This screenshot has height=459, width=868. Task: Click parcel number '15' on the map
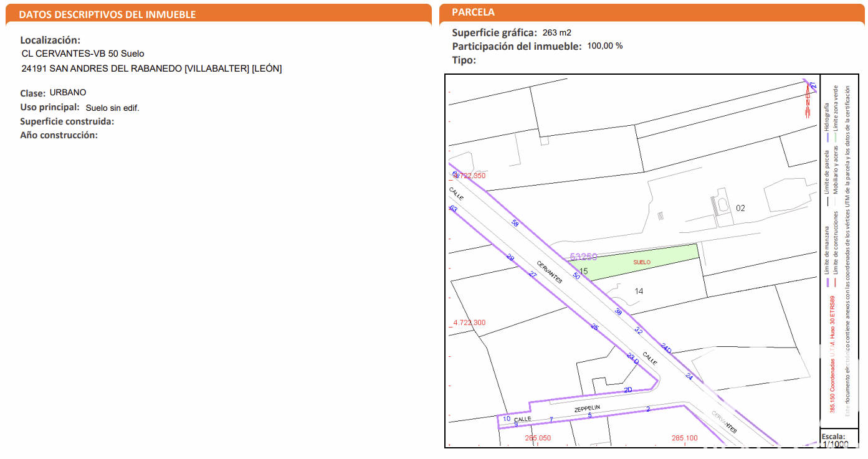pos(583,271)
